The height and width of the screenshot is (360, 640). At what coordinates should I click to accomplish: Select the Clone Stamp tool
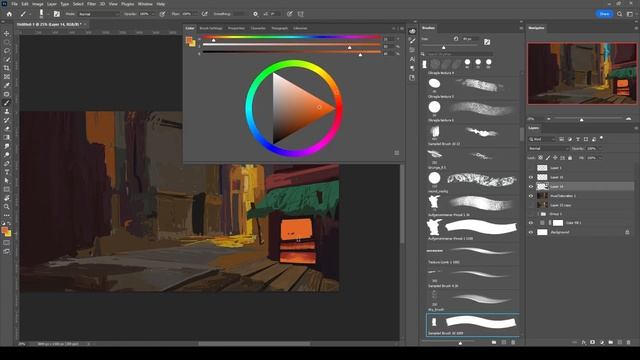(7, 111)
